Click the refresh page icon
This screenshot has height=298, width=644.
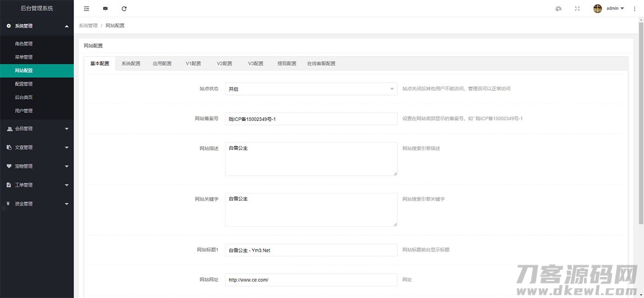pos(124,8)
